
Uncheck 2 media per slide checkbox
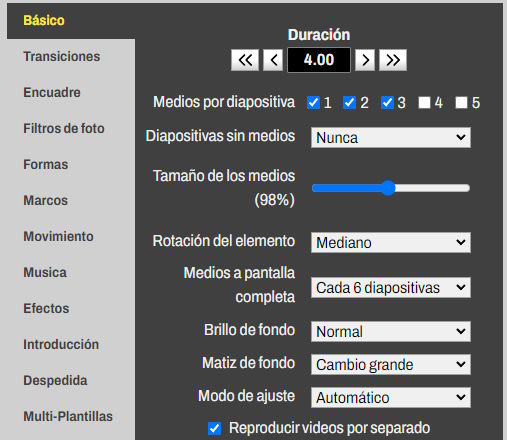[349, 103]
